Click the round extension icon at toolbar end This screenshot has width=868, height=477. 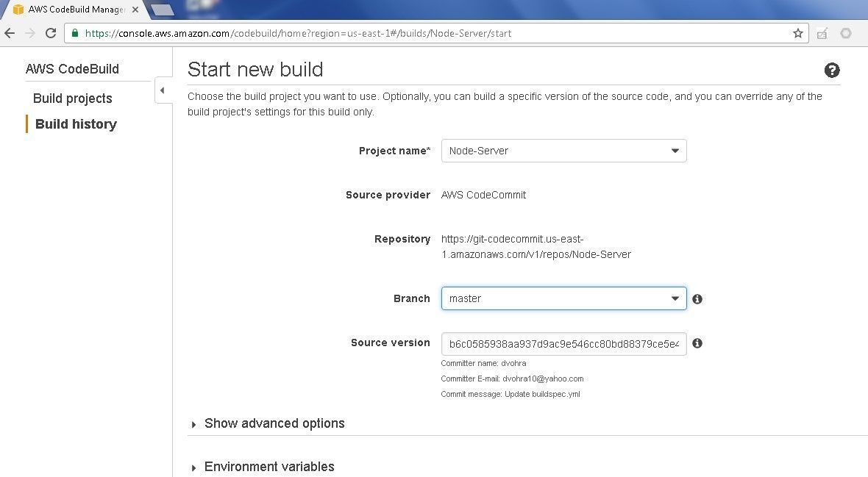coord(846,33)
